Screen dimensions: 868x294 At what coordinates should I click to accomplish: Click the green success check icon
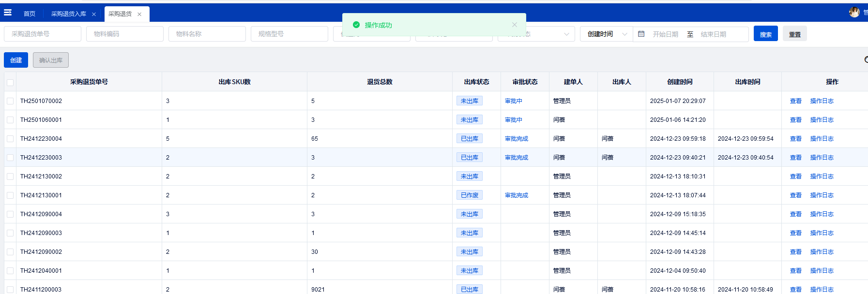[356, 25]
